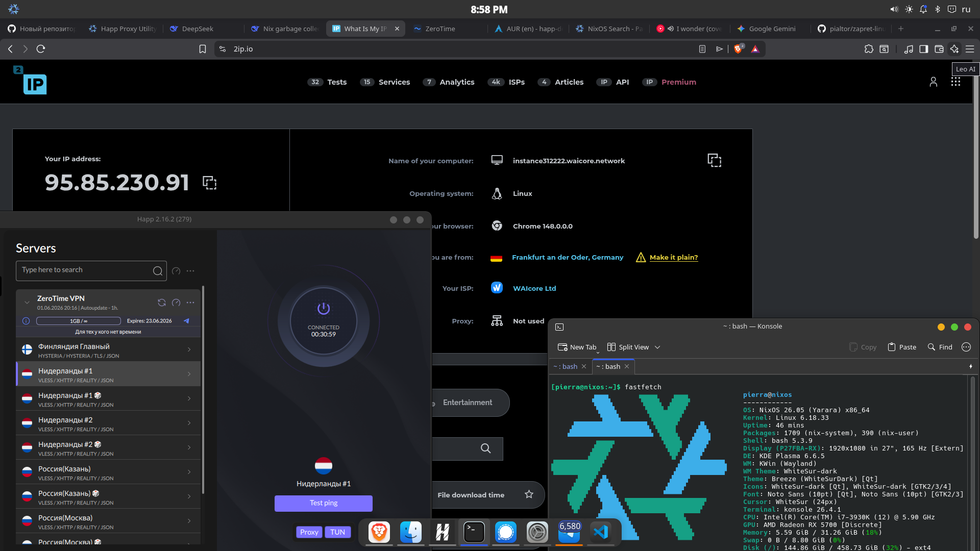Viewport: 980px width, 551px height.
Task: Expand Нидерланды #1 dice server details
Action: pos(189,398)
